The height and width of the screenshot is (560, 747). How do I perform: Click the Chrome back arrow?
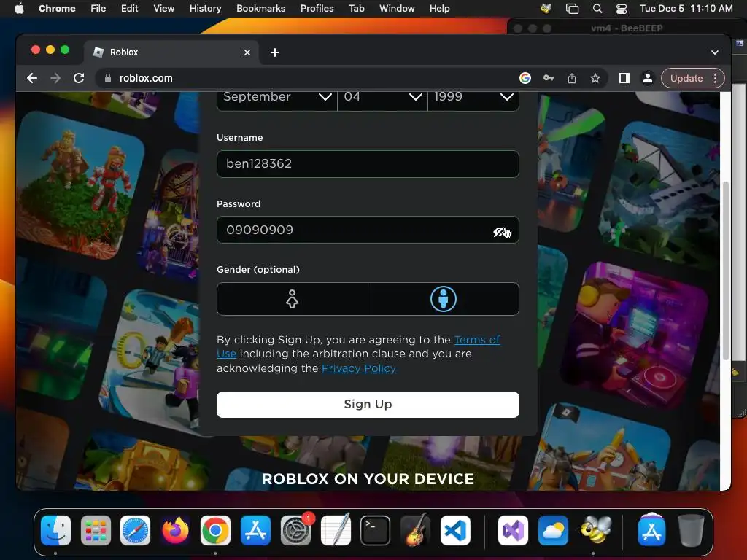tap(32, 78)
